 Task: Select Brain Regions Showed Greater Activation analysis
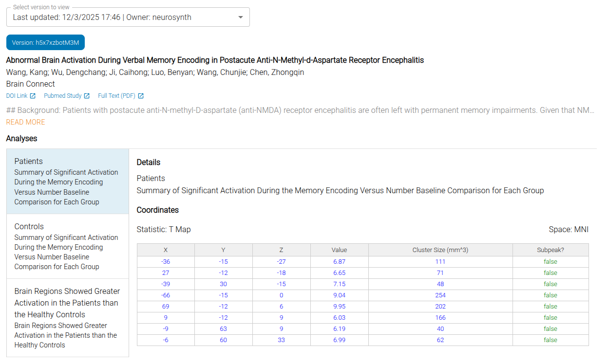(67, 317)
